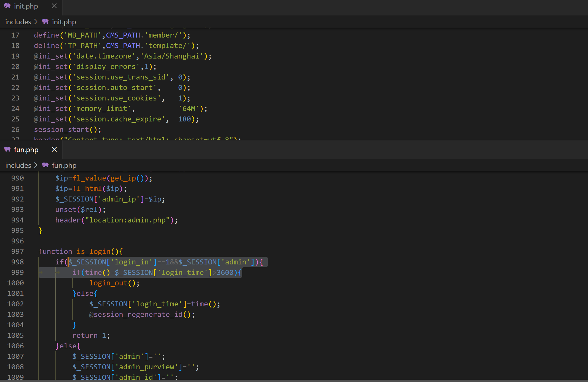Close the fun.php editor tab

(54, 149)
